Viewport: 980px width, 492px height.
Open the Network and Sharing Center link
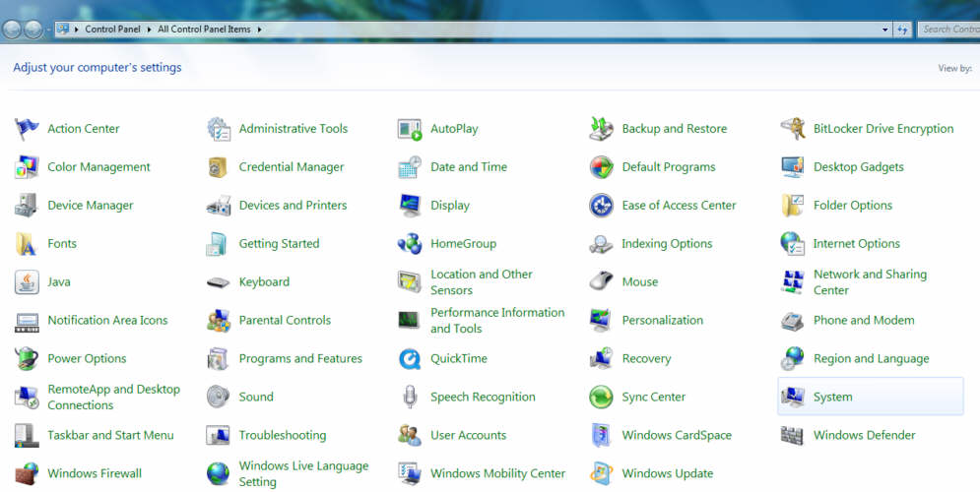pyautogui.click(x=870, y=282)
